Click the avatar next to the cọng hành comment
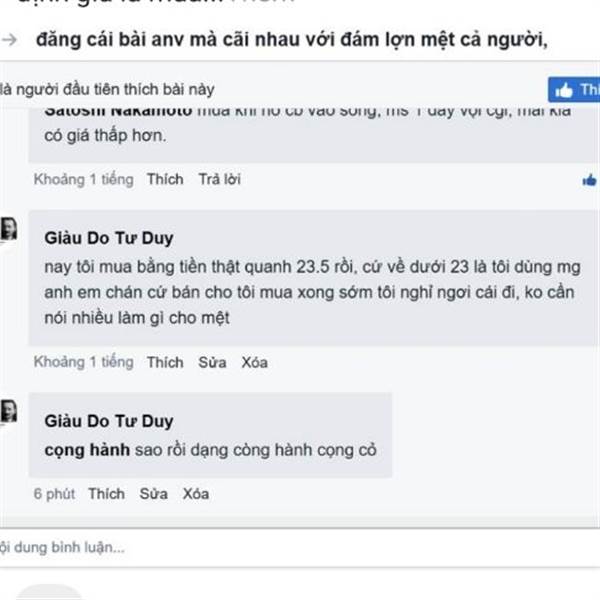The image size is (600, 600). (x=8, y=411)
